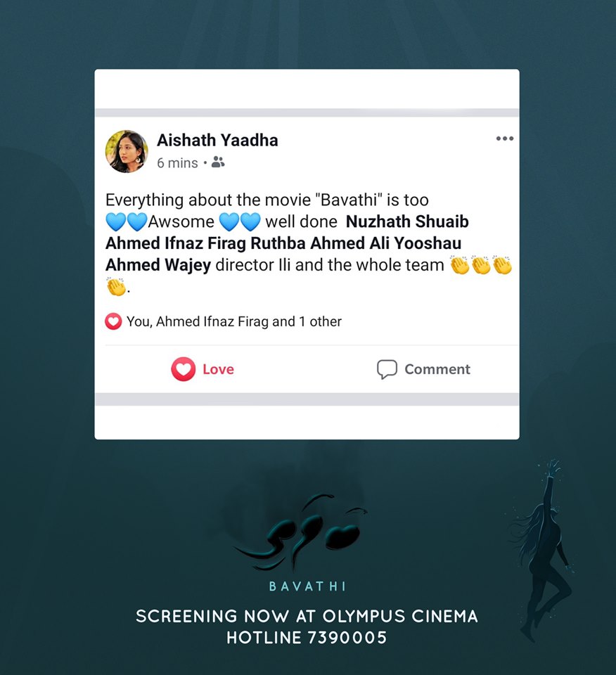Click the 6 mins post timestamp
This screenshot has height=675, width=616.
pyautogui.click(x=177, y=163)
